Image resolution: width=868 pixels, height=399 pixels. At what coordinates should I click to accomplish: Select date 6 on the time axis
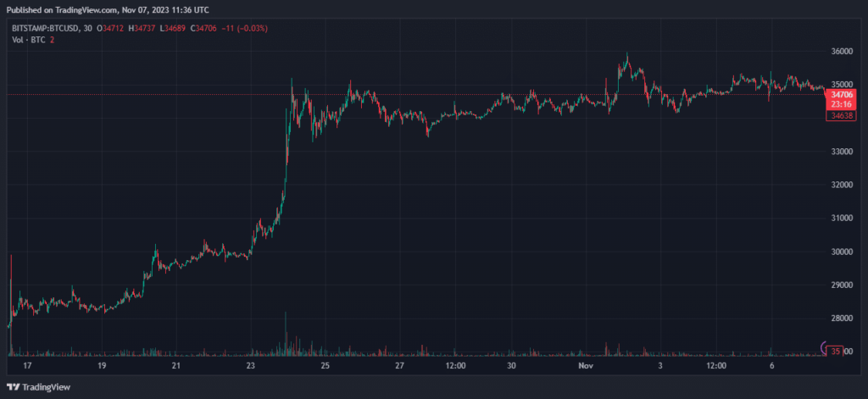[x=771, y=367]
